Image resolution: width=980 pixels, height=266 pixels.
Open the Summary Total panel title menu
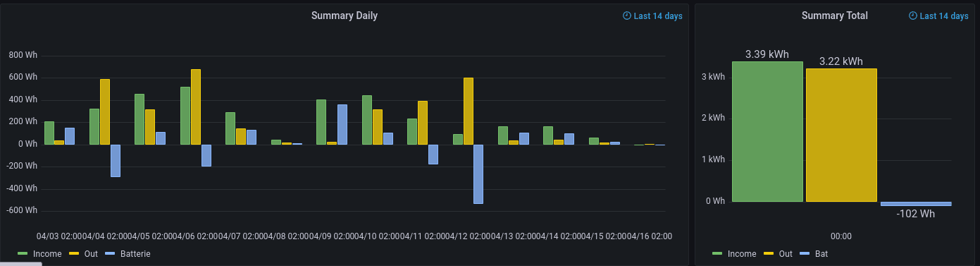click(x=834, y=16)
